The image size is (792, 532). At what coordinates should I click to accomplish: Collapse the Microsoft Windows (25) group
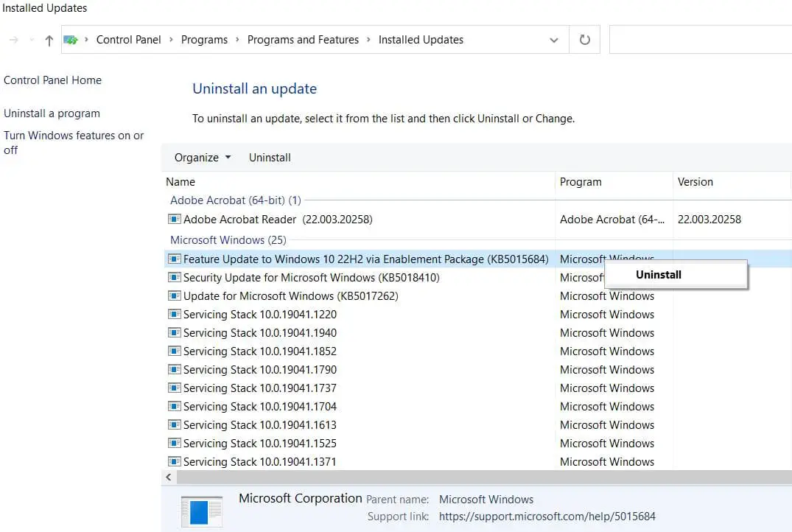click(228, 240)
